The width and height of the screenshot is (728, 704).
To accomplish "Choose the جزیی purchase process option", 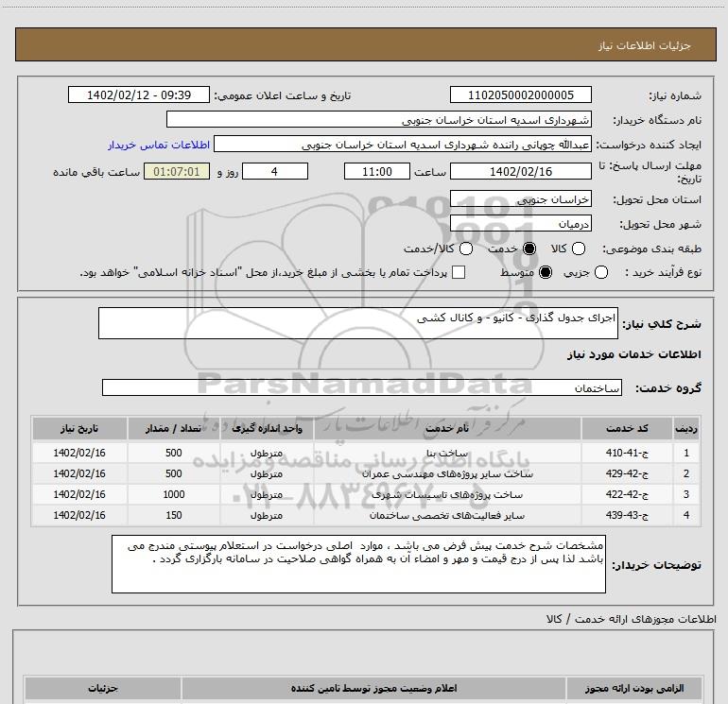I will click(x=600, y=272).
